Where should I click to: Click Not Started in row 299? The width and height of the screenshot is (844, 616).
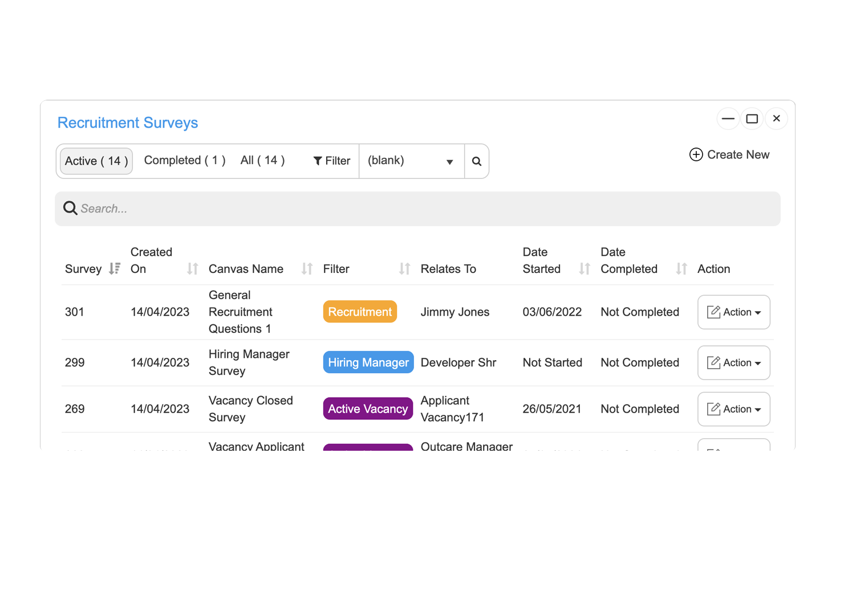point(553,362)
